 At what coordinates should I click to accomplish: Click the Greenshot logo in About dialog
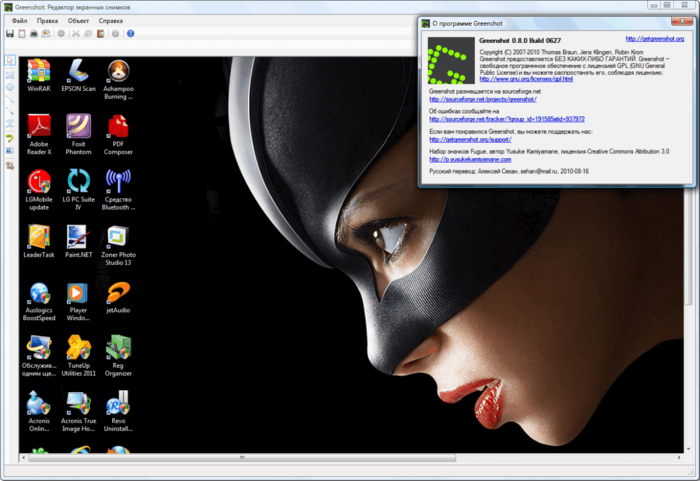tap(451, 61)
